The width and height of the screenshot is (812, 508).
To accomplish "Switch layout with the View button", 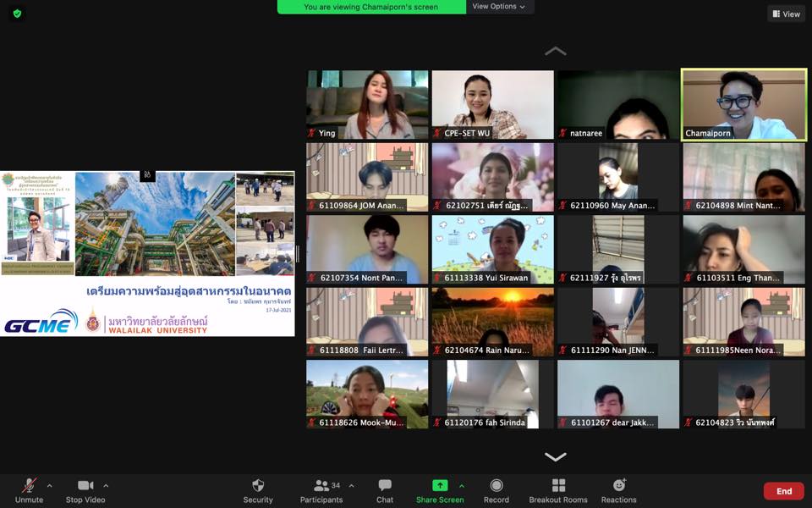I will [x=786, y=14].
